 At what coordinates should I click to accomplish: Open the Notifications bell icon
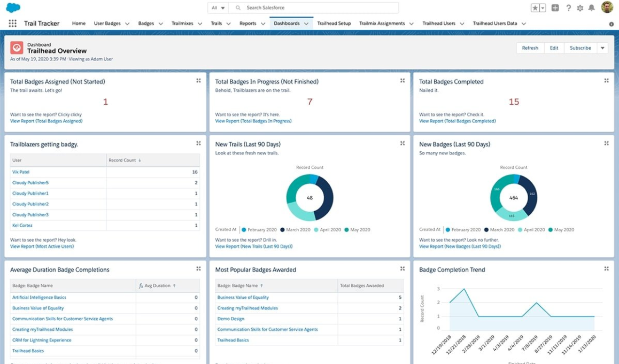click(x=591, y=7)
